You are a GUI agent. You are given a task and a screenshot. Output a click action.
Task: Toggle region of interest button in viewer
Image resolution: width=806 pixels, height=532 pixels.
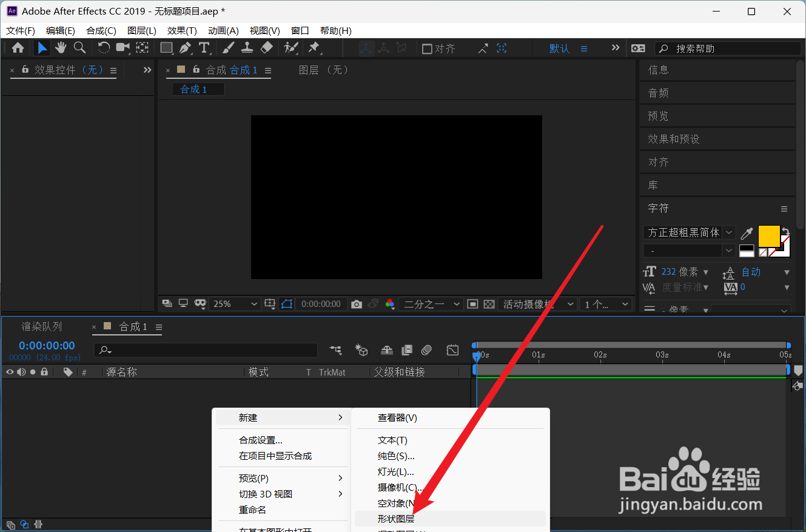click(473, 304)
